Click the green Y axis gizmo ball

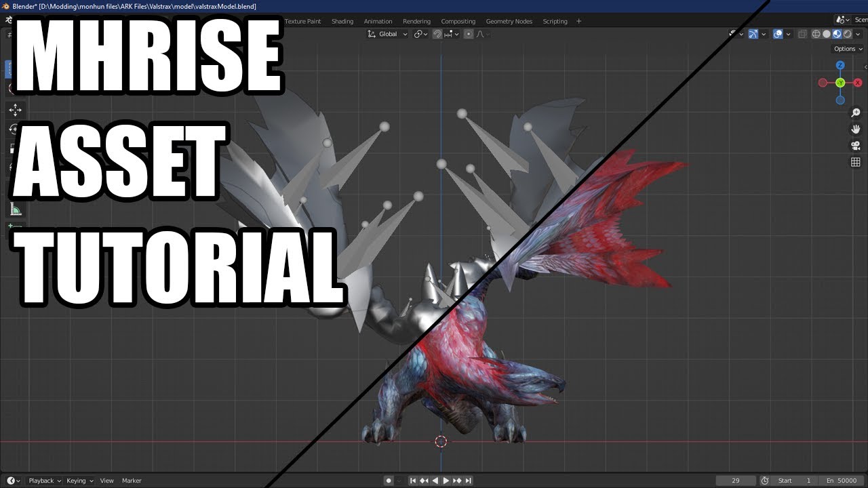coord(840,83)
